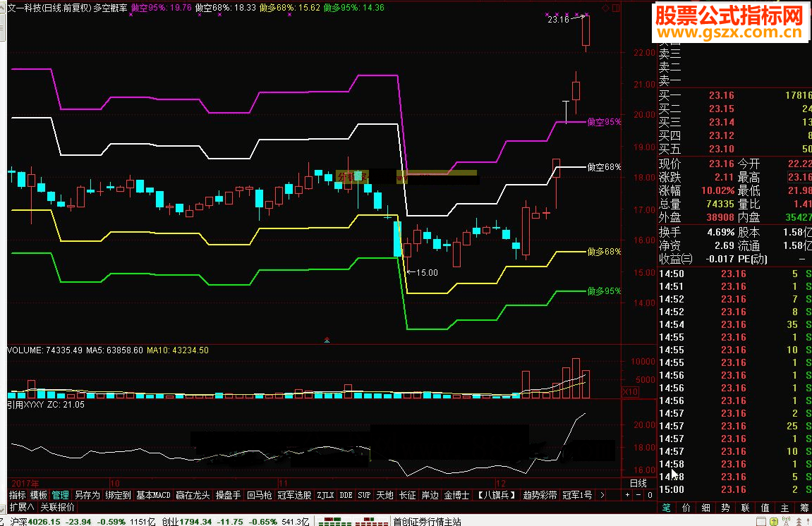The width and height of the screenshot is (812, 526).
Task: Switch to the SUP indicator
Action: pos(364,495)
